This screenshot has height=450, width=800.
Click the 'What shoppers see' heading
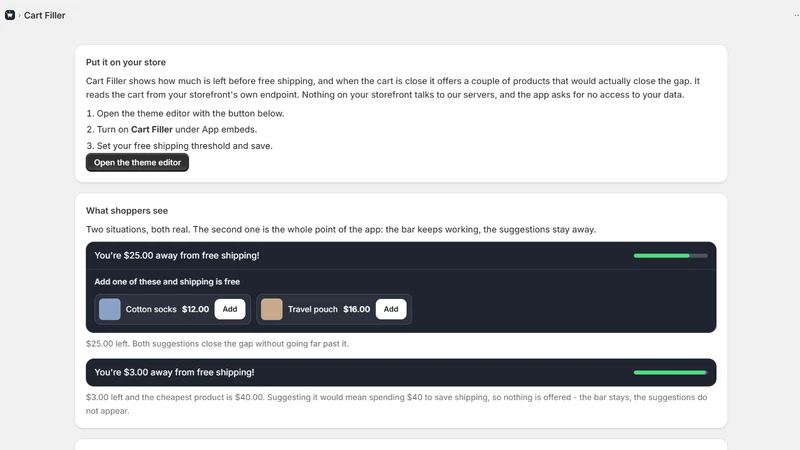click(x=127, y=211)
